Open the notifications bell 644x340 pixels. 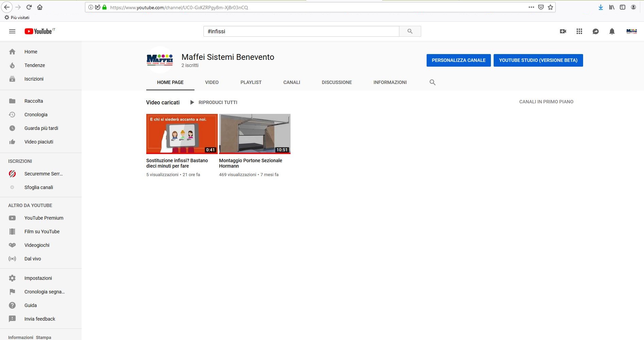(612, 31)
